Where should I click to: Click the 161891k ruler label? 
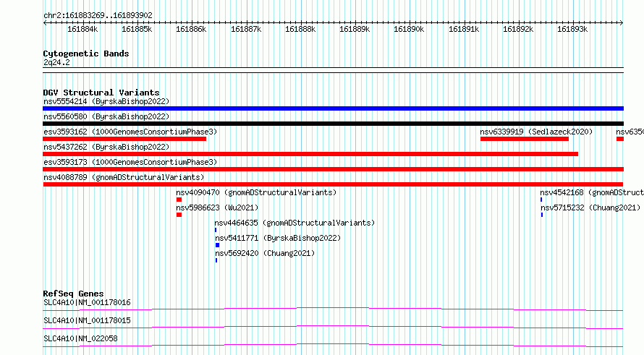pyautogui.click(x=464, y=29)
